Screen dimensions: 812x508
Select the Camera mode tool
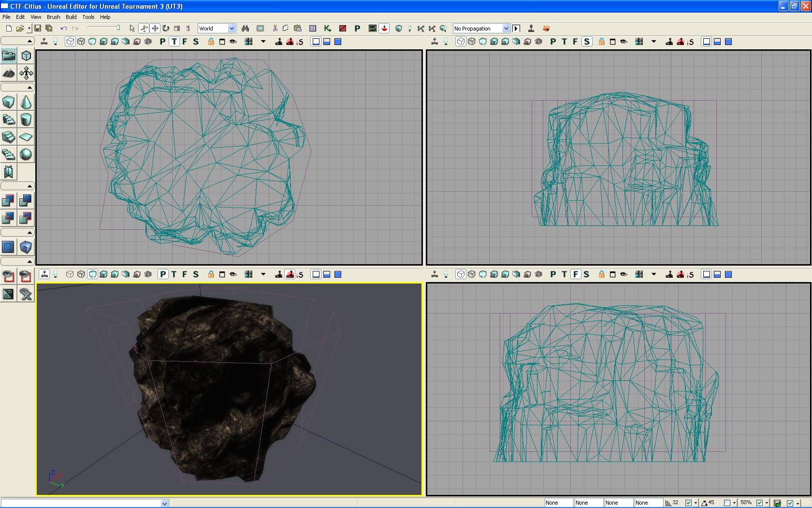click(x=9, y=56)
